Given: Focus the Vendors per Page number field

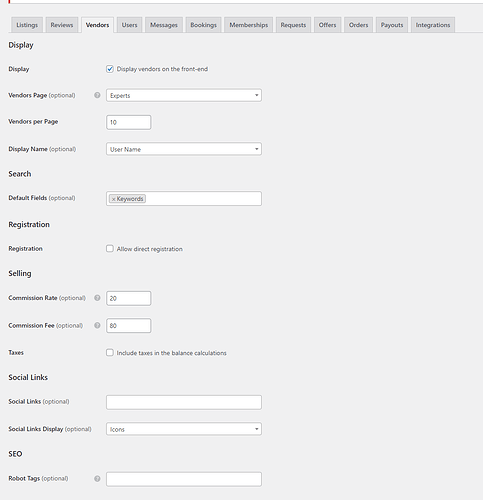Looking at the screenshot, I should (x=129, y=122).
